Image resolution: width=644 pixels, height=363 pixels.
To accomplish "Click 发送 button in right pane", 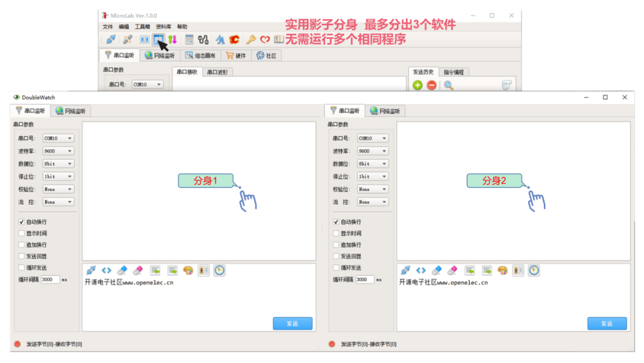I will [x=607, y=324].
